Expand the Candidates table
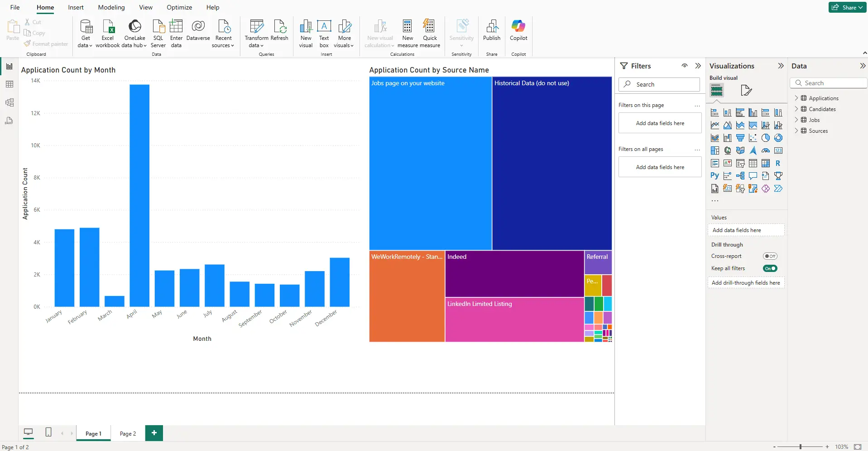Viewport: 868px width, 451px height. (x=796, y=109)
